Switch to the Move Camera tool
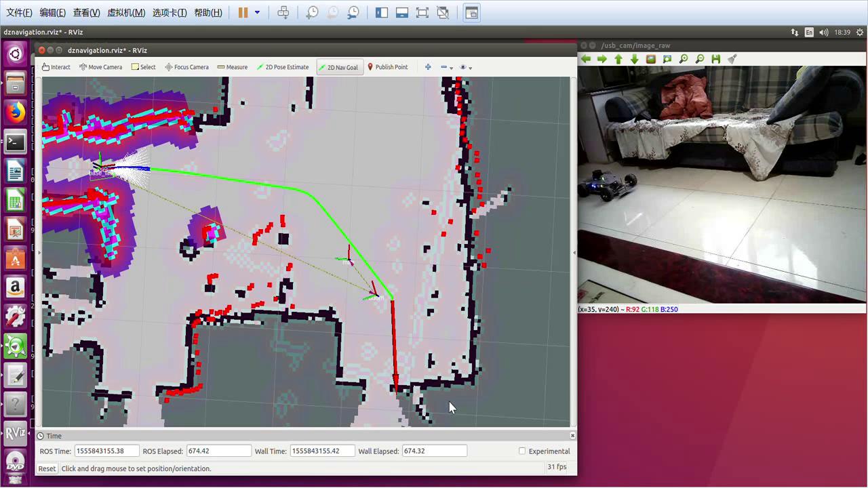This screenshot has width=868, height=488. (x=100, y=67)
